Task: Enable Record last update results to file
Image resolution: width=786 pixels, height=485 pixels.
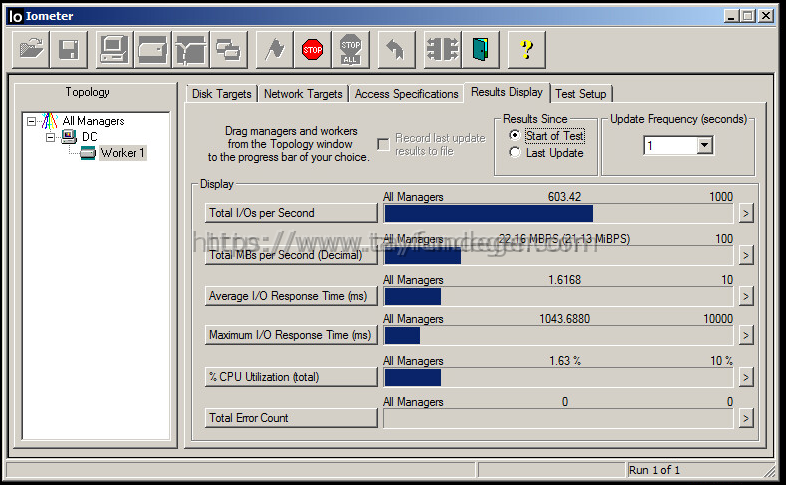Action: click(x=383, y=144)
